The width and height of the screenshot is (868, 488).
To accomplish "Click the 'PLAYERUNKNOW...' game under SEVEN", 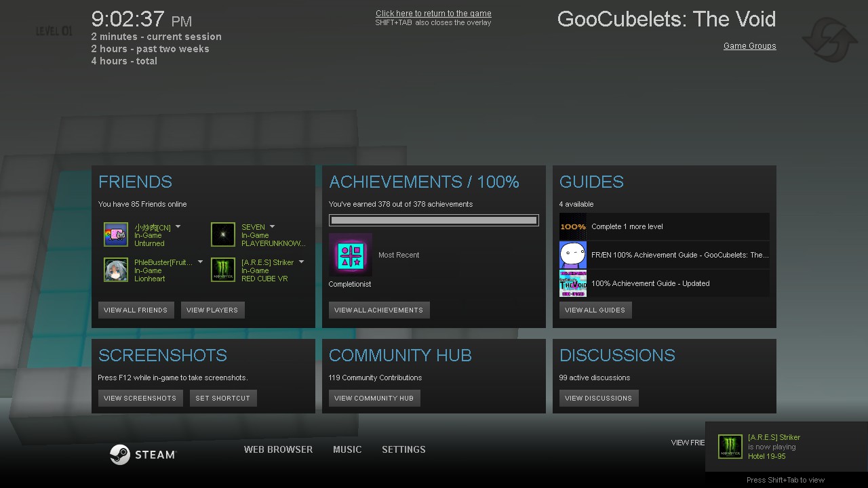I will pos(273,243).
